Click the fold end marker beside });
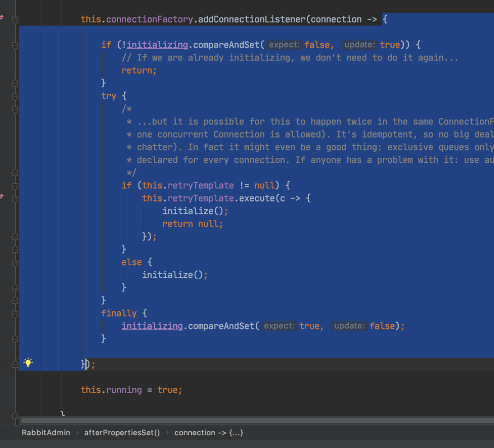The height and width of the screenshot is (448, 494). click(x=15, y=364)
